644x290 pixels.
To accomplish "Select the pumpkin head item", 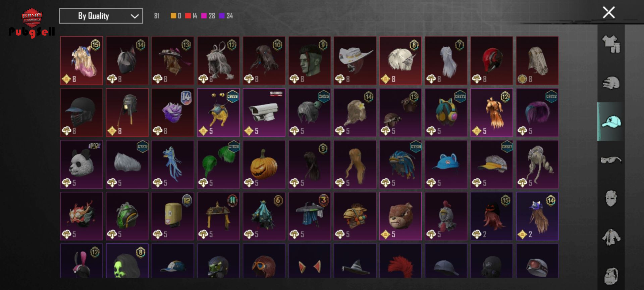I will [264, 164].
